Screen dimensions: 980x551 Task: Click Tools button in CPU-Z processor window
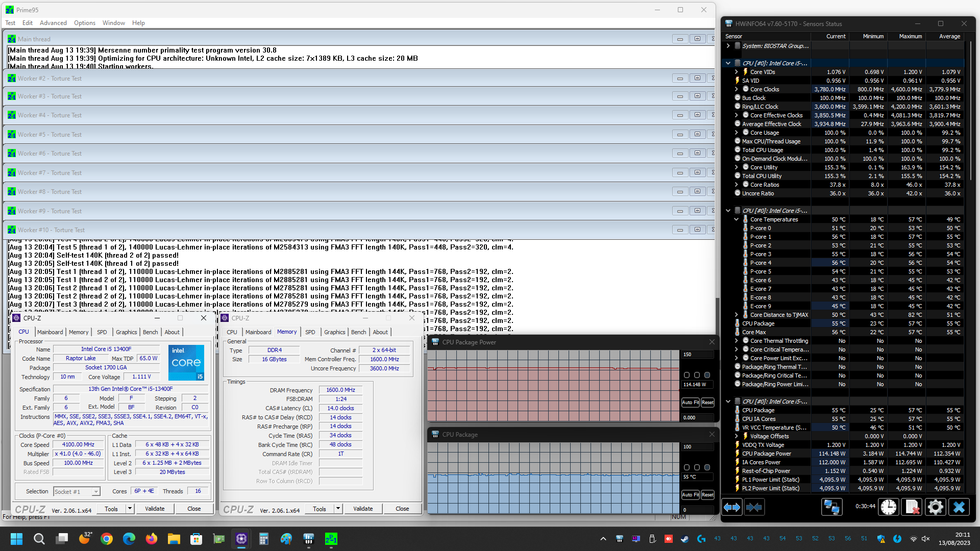[111, 509]
